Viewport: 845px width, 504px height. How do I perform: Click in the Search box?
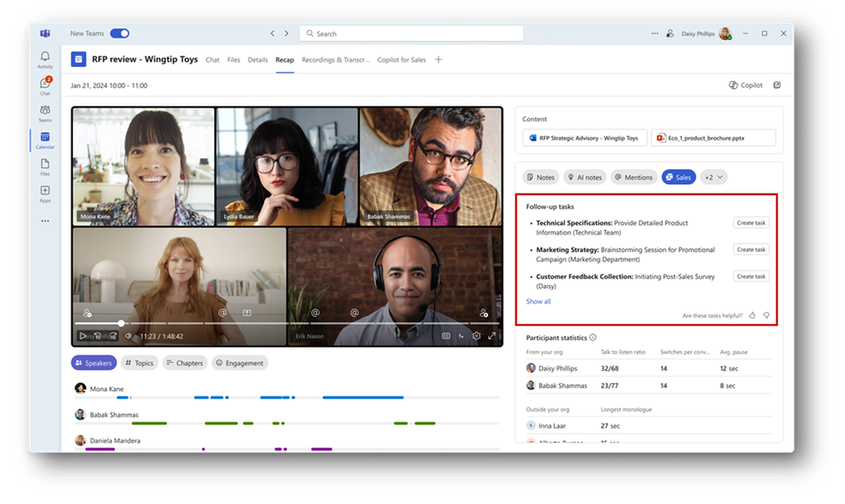411,34
